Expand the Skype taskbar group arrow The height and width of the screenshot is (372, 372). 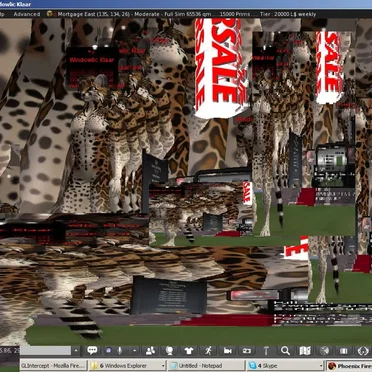pos(321,366)
